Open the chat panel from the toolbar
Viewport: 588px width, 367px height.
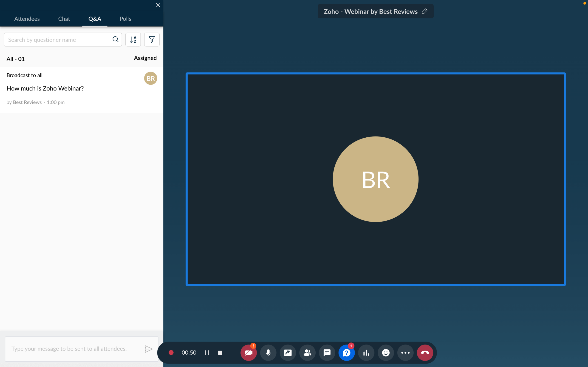pos(327,353)
